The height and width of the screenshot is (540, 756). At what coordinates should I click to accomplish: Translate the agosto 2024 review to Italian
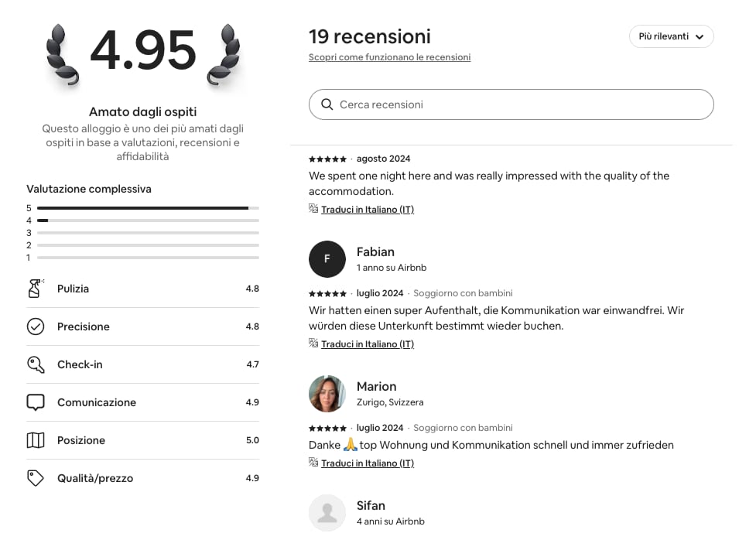pyautogui.click(x=368, y=209)
